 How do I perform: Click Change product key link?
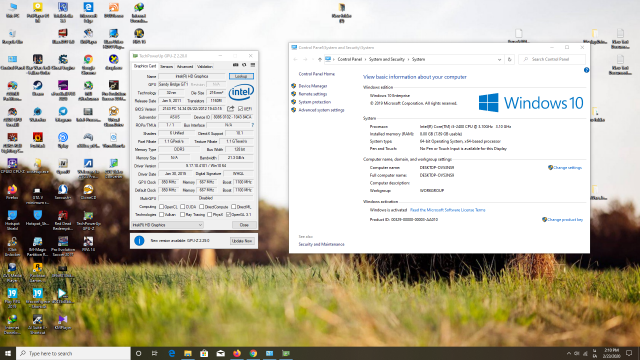[565, 220]
